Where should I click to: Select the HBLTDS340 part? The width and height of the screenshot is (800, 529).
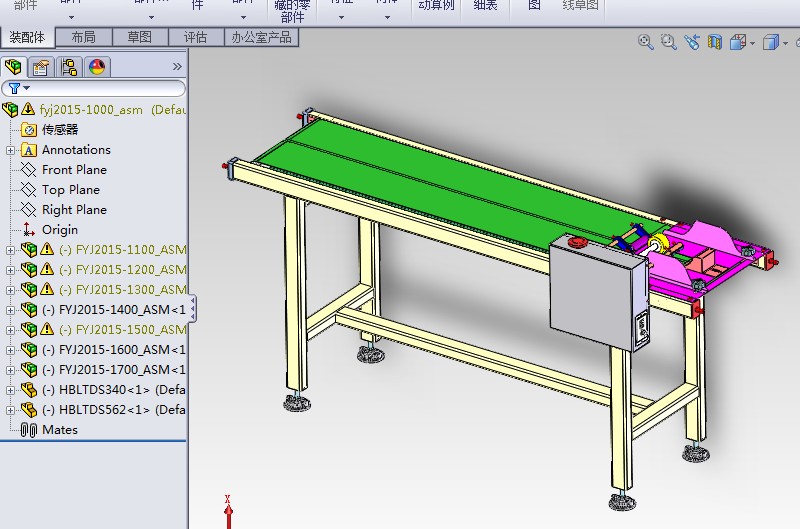tap(114, 390)
